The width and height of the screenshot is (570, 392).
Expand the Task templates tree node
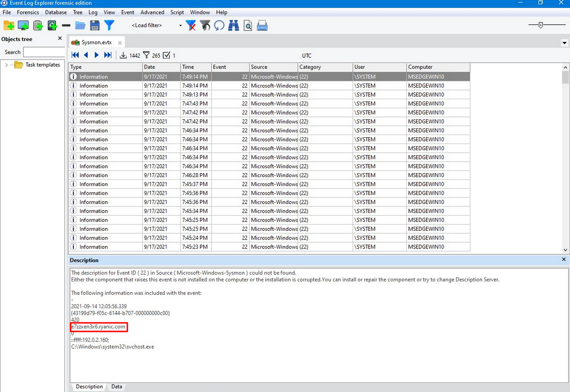point(6,65)
